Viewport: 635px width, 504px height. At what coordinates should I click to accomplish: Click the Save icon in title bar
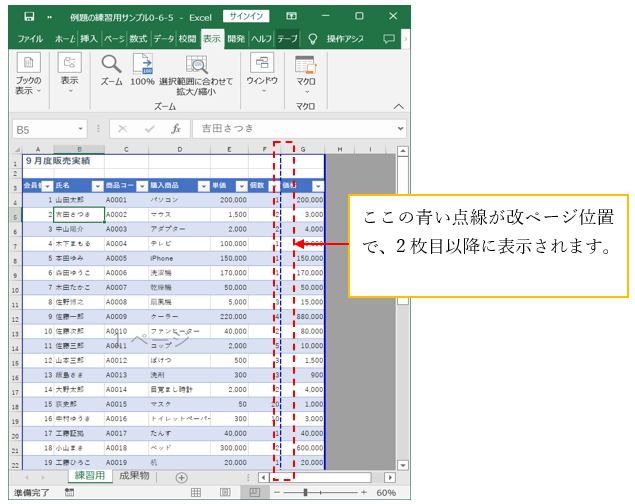pos(28,17)
